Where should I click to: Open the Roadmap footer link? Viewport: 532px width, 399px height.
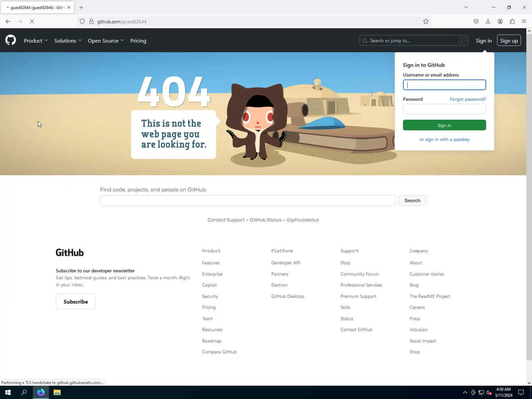coord(212,341)
